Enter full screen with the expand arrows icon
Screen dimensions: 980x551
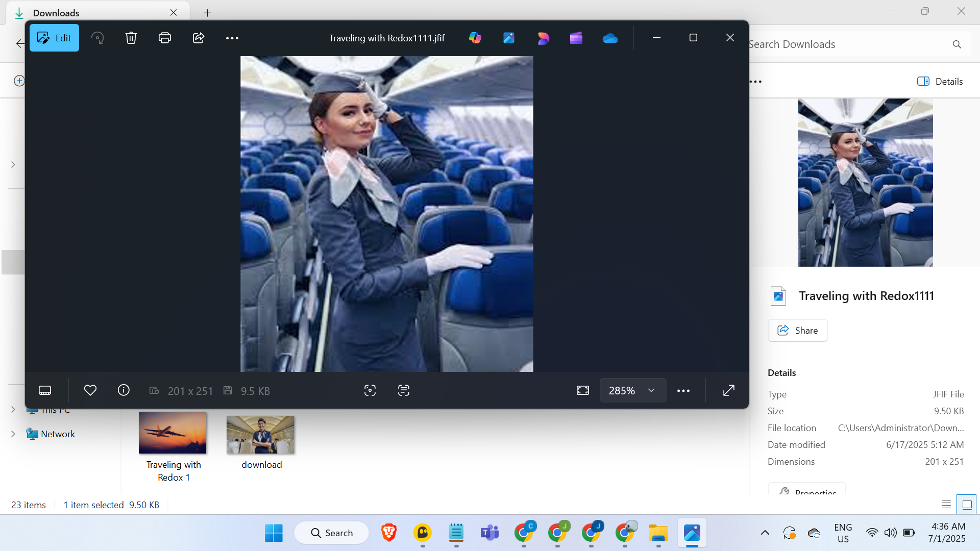click(729, 390)
